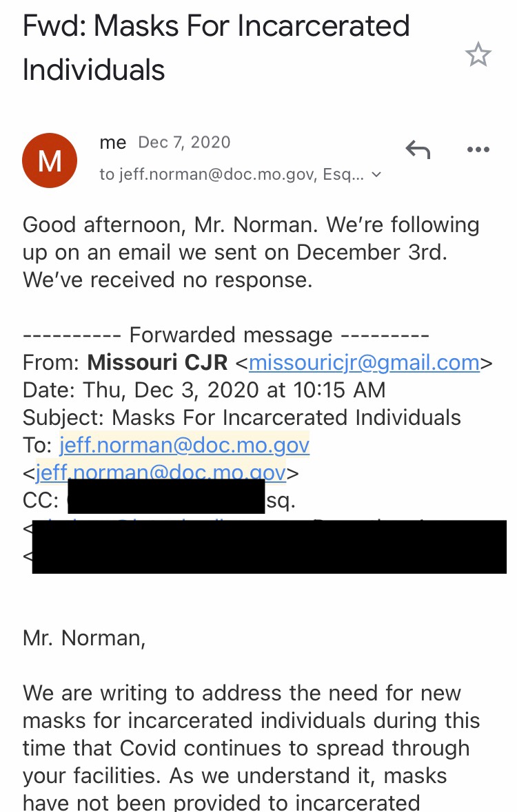Tap the redacted CC name block
517x812 pixels.
(166, 496)
